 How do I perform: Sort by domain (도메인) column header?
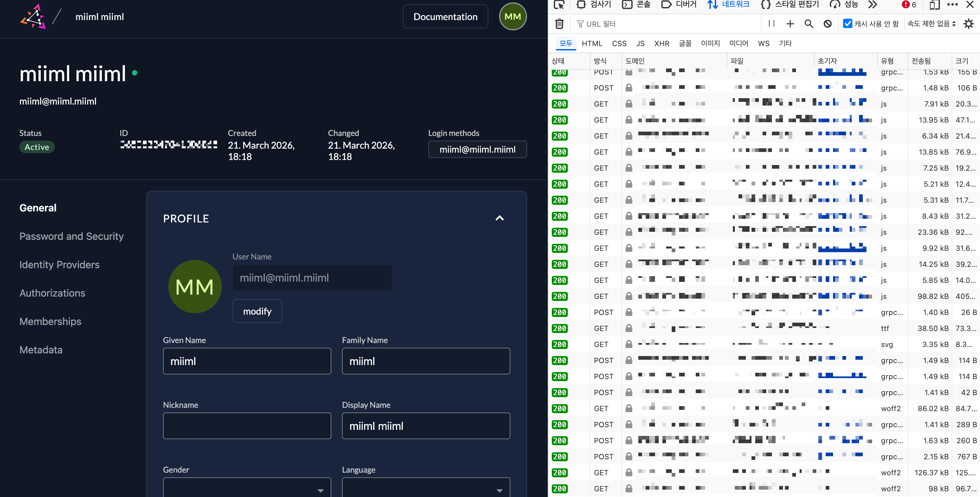[674, 61]
